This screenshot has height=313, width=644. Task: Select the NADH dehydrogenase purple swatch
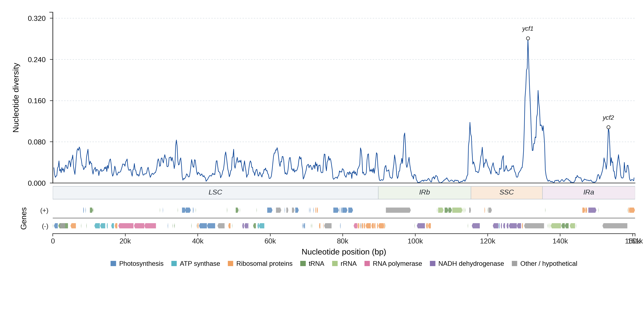coord(433,264)
